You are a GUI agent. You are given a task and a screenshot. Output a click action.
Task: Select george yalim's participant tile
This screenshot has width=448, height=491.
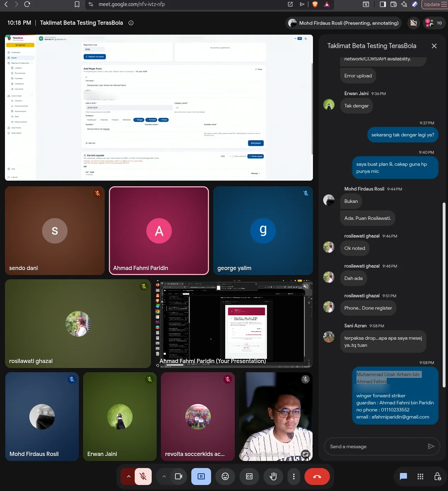pos(263,230)
